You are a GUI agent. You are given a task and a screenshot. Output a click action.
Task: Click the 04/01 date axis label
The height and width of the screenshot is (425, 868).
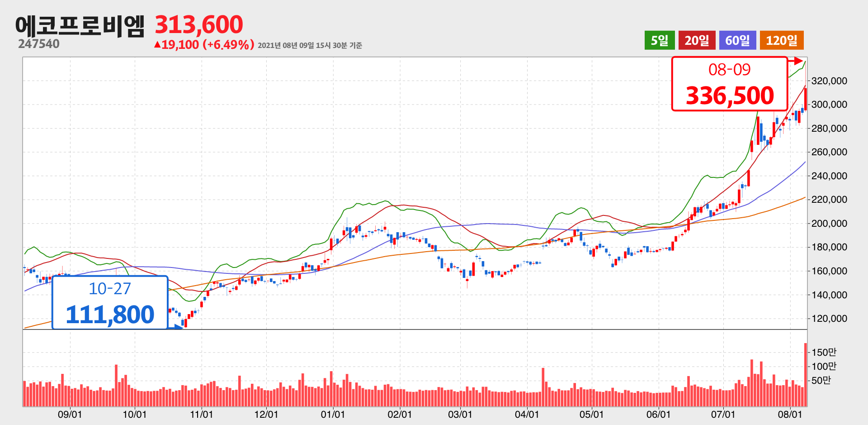click(527, 415)
